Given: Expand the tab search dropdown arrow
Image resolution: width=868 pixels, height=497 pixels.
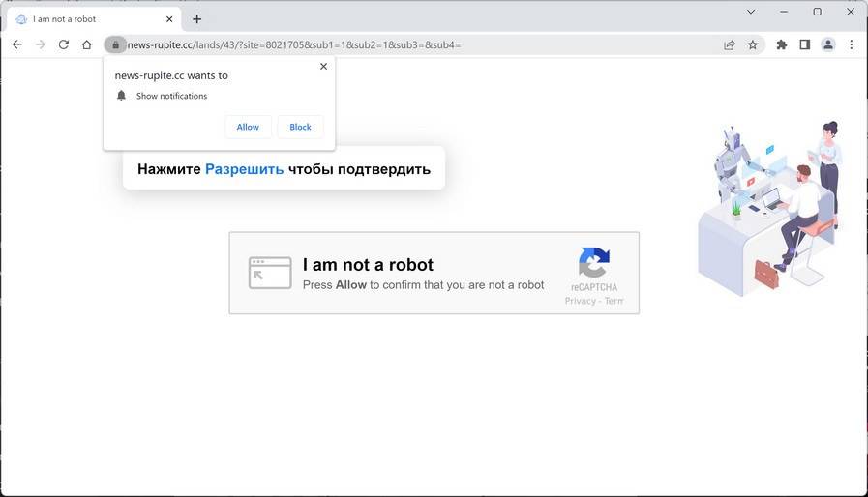Looking at the screenshot, I should coord(751,12).
